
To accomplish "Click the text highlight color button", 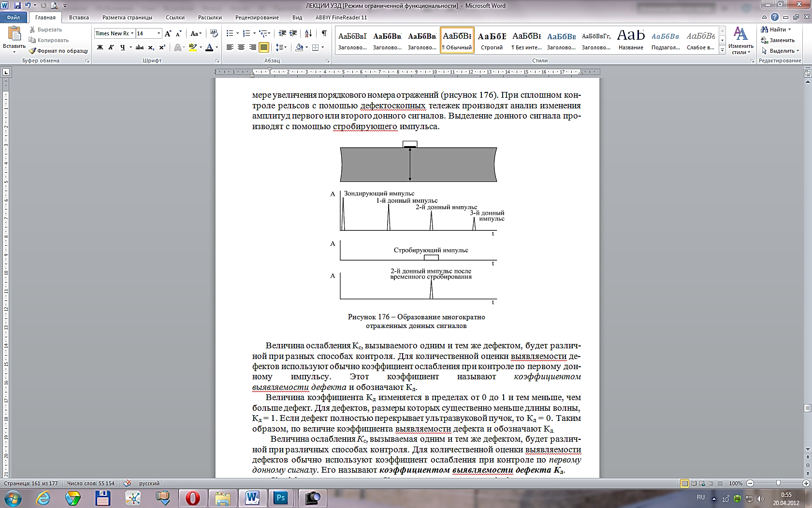I will pos(192,47).
